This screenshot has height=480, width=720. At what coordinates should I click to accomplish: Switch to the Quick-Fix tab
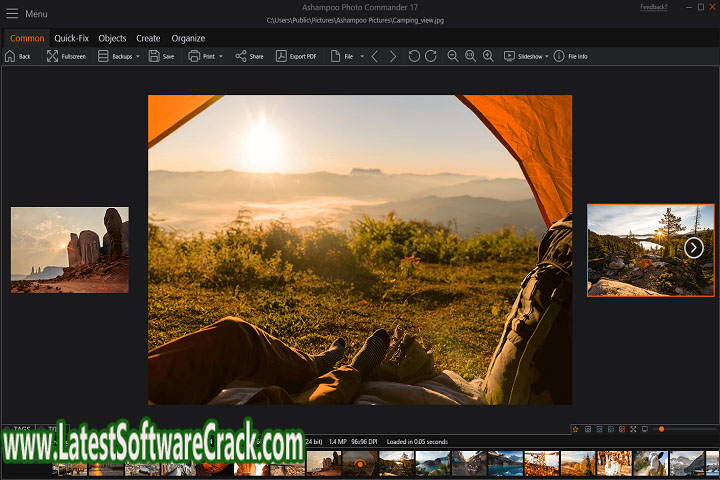coord(71,38)
